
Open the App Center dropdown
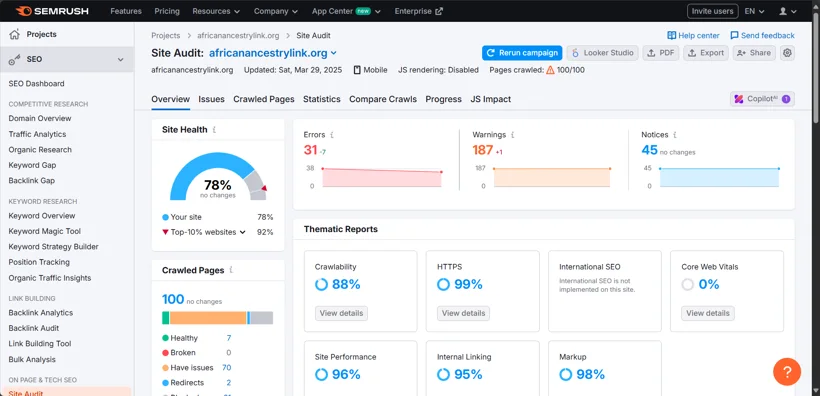(346, 11)
